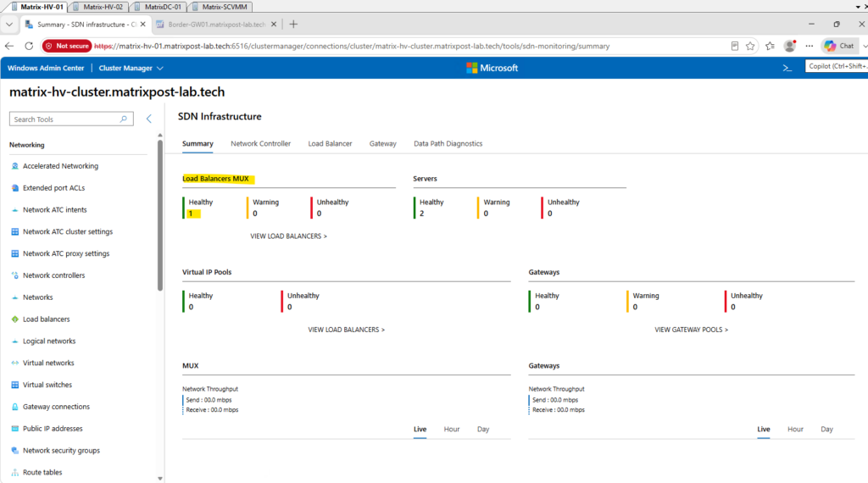Expand the Cluster Manager dropdown
This screenshot has width=868, height=483.
pos(131,68)
